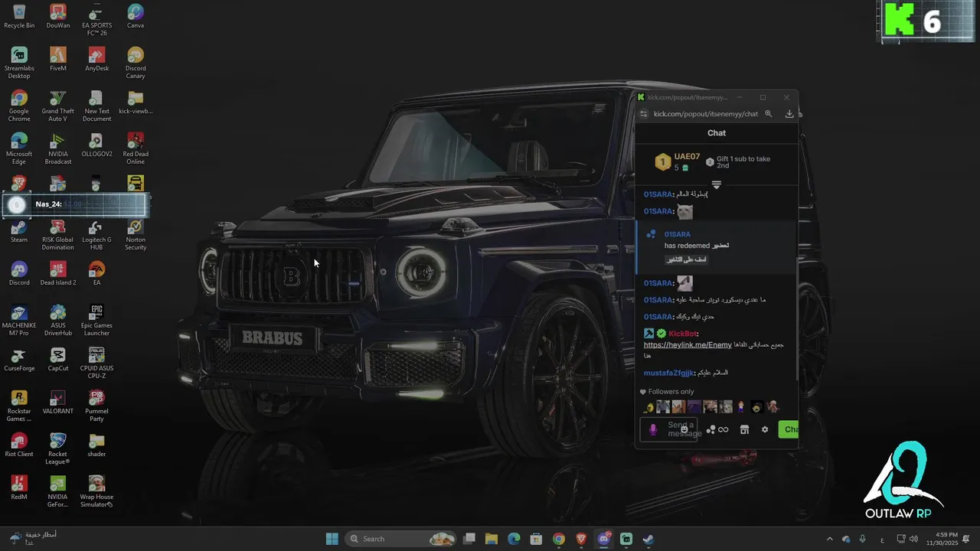Screen dimensions: 980x551
Task: Select Logitech G HUB shortcut
Action: (96, 234)
